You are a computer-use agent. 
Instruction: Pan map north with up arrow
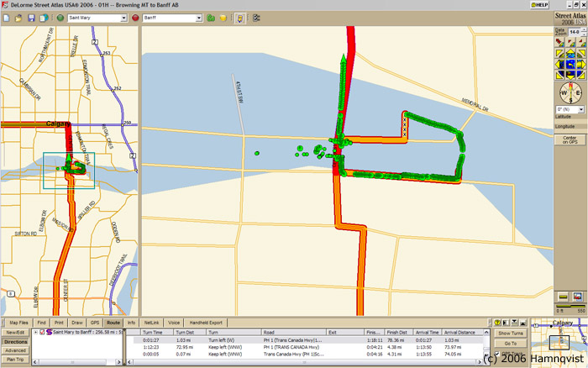(x=570, y=54)
